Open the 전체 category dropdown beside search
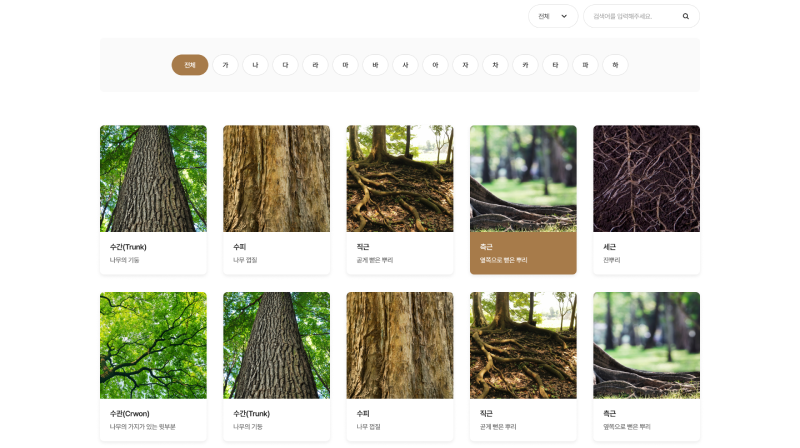800x448 pixels. (x=553, y=16)
